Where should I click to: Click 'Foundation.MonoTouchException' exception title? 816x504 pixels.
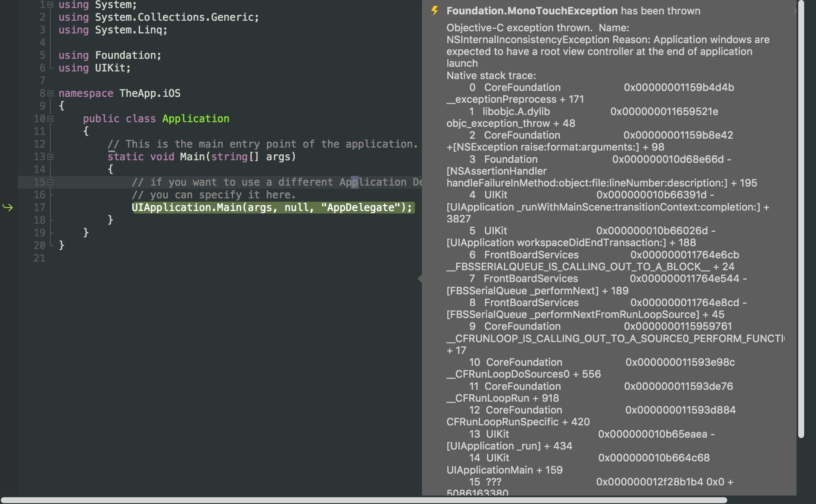532,11
